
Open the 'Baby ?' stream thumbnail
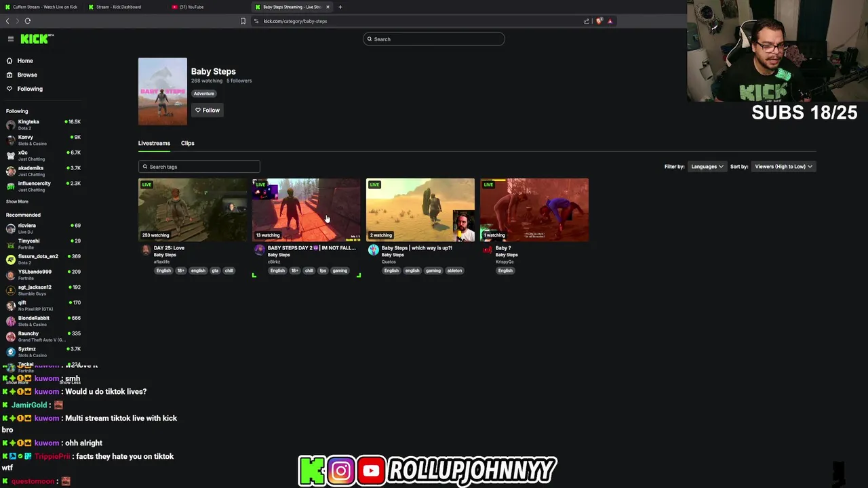coord(534,209)
